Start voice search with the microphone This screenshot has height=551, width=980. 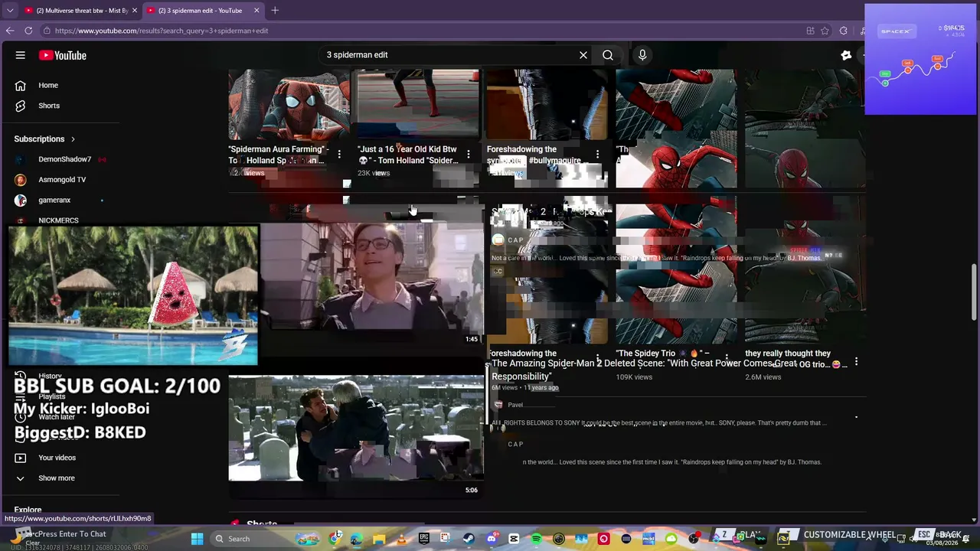pyautogui.click(x=642, y=55)
